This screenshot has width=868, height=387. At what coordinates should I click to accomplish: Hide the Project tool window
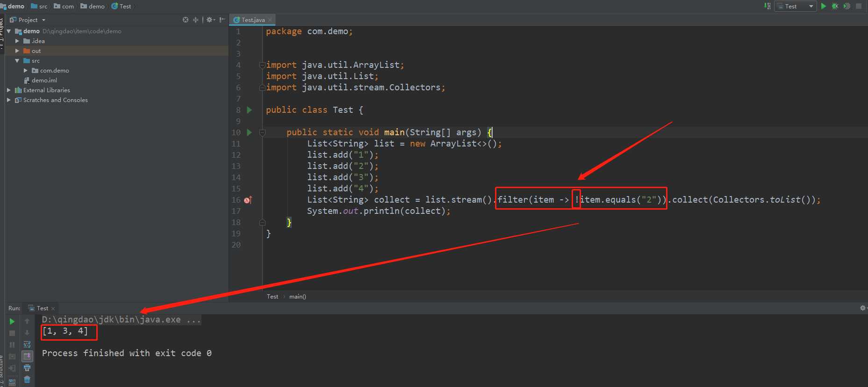coord(222,20)
